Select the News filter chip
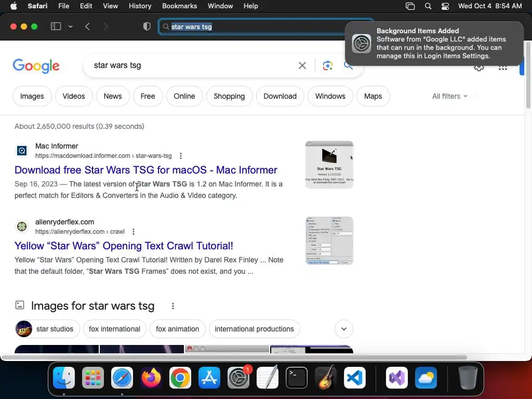This screenshot has height=399, width=532. coord(113,96)
